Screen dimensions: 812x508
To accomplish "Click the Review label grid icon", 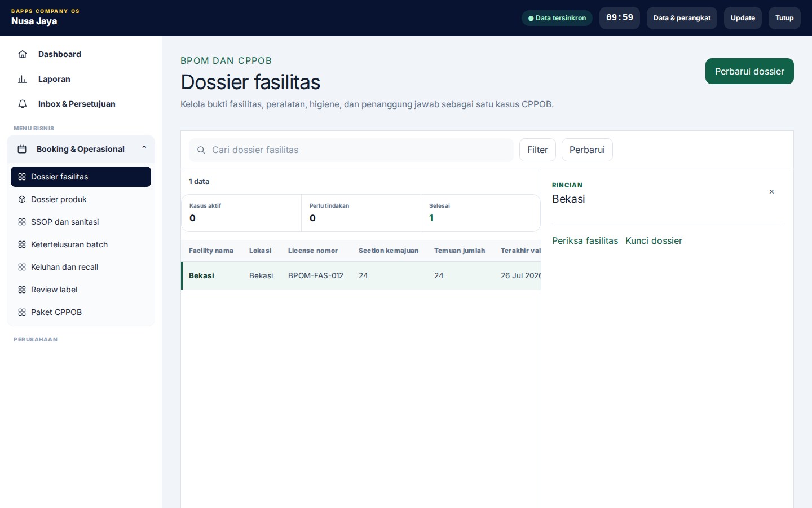I will 22,290.
